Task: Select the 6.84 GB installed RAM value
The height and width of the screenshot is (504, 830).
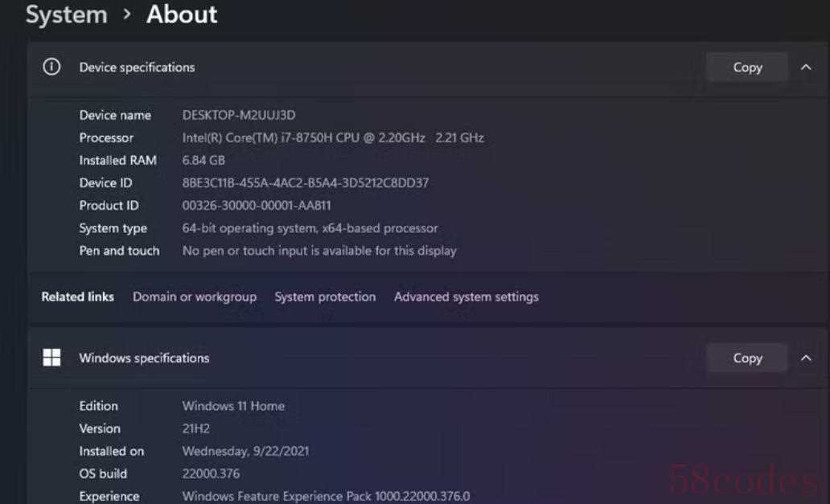Action: (x=203, y=160)
